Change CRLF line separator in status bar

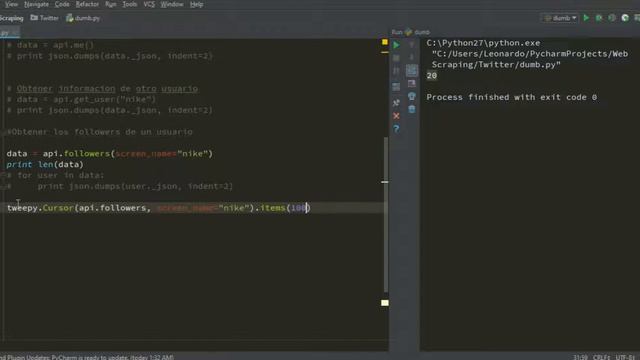coord(601,357)
